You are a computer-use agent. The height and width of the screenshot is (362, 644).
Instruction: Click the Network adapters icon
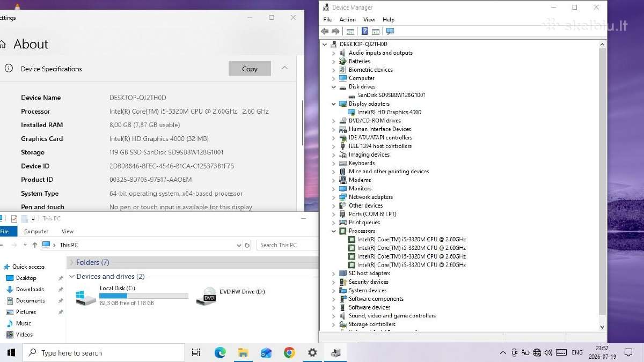click(x=342, y=197)
